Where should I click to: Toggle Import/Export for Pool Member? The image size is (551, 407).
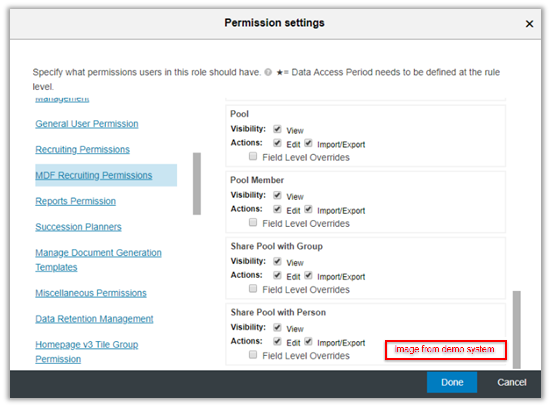pos(308,209)
